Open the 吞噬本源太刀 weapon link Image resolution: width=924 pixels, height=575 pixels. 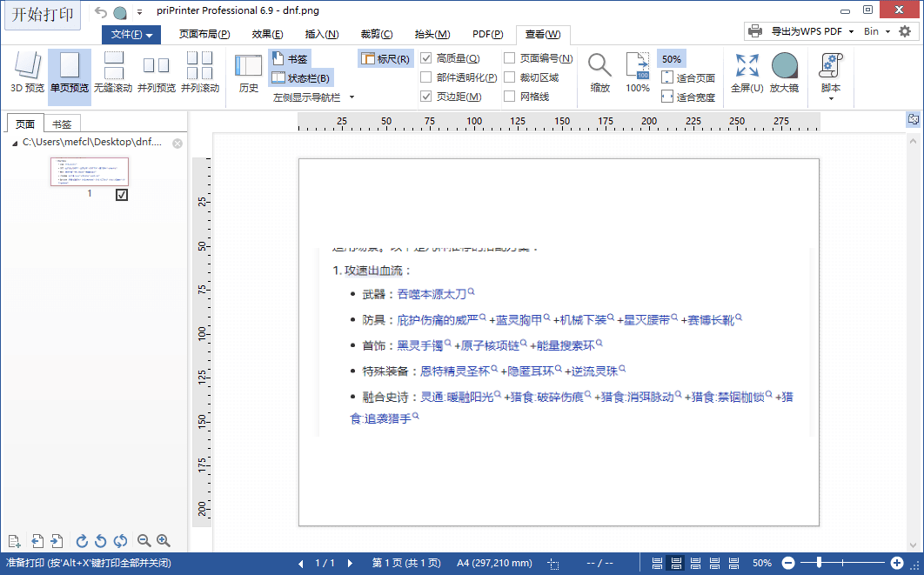tap(432, 293)
